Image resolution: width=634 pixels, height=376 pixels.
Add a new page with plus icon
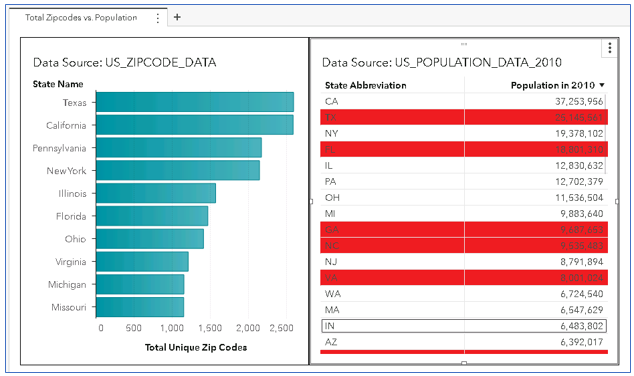click(x=177, y=17)
